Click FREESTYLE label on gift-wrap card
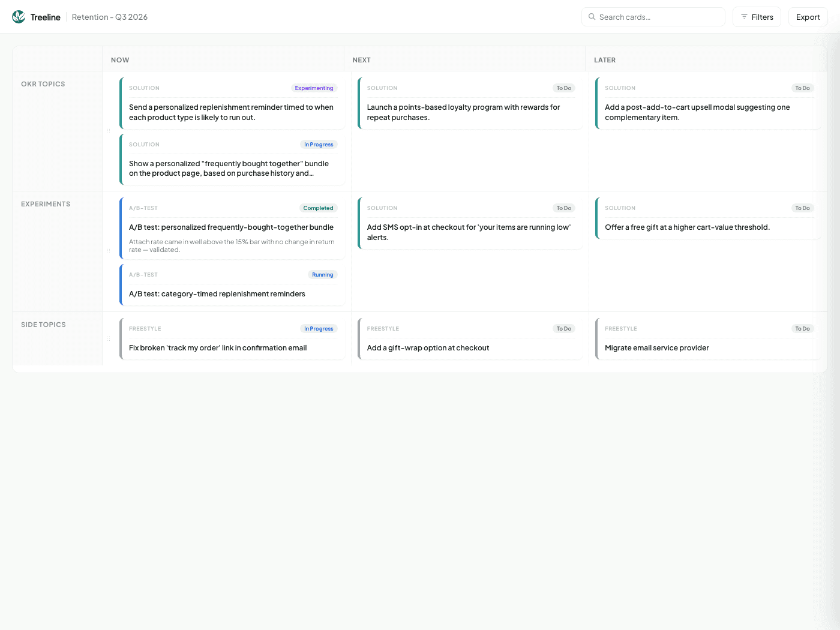 pyautogui.click(x=383, y=329)
